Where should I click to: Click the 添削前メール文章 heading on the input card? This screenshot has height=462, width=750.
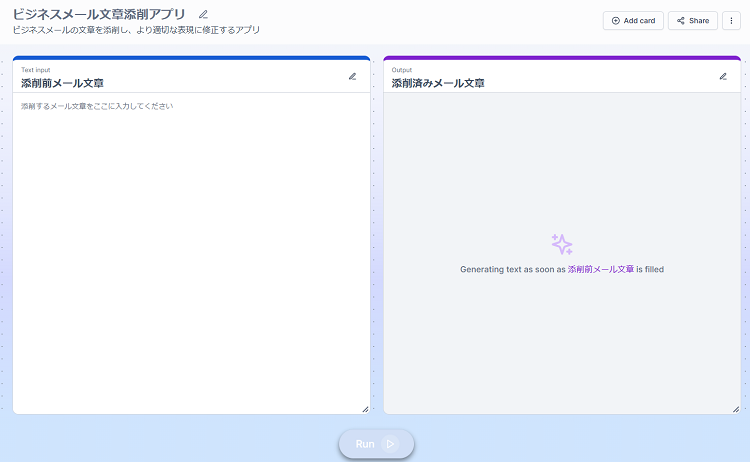coord(62,83)
